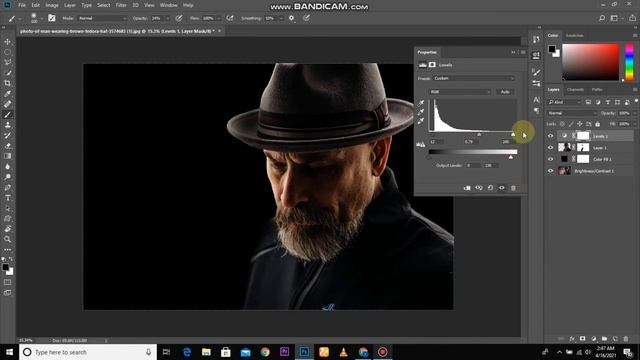This screenshot has width=640, height=360.
Task: Open brush settings gear in options bar
Action: point(291,18)
